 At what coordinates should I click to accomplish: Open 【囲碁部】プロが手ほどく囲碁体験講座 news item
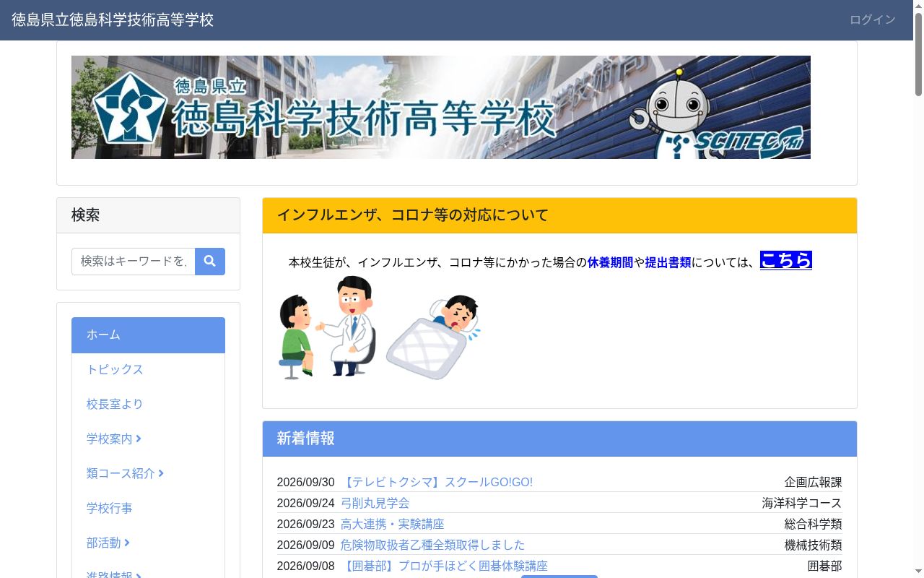point(445,566)
